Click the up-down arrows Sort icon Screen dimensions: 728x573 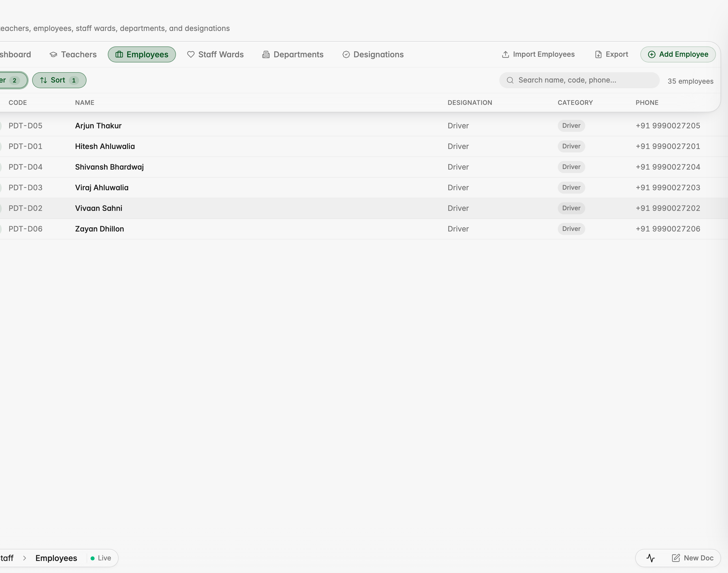[44, 80]
